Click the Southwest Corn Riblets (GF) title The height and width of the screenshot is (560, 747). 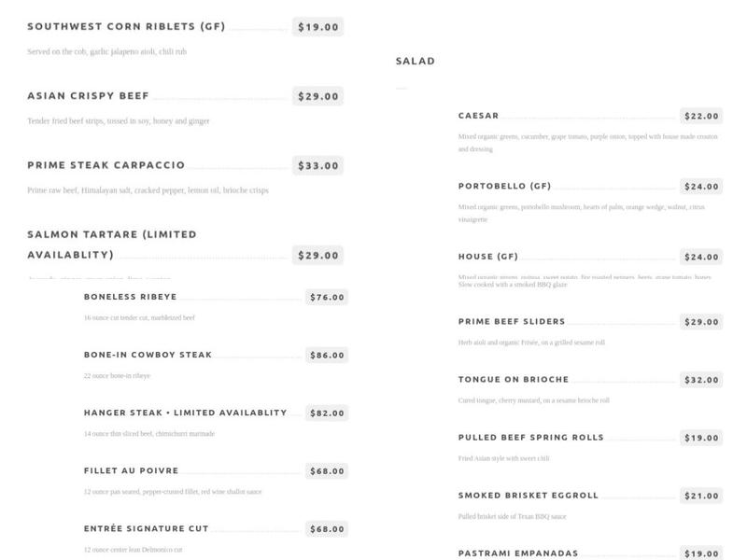(x=126, y=27)
